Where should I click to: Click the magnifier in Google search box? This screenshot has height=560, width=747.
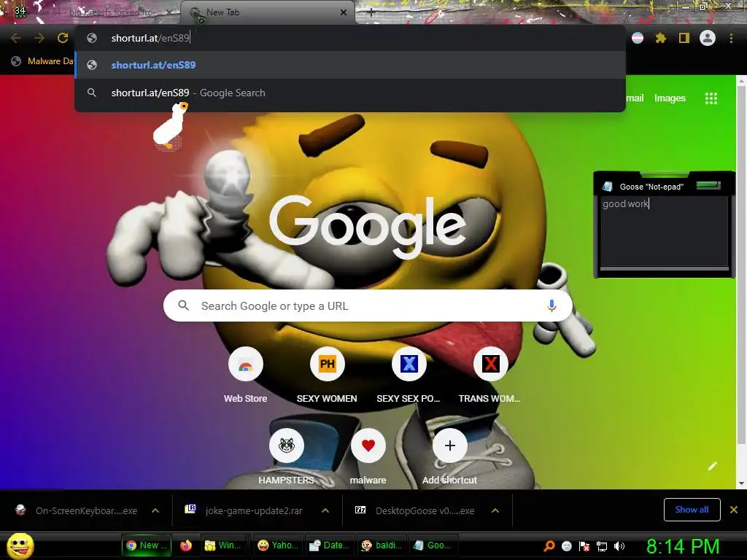pos(183,306)
